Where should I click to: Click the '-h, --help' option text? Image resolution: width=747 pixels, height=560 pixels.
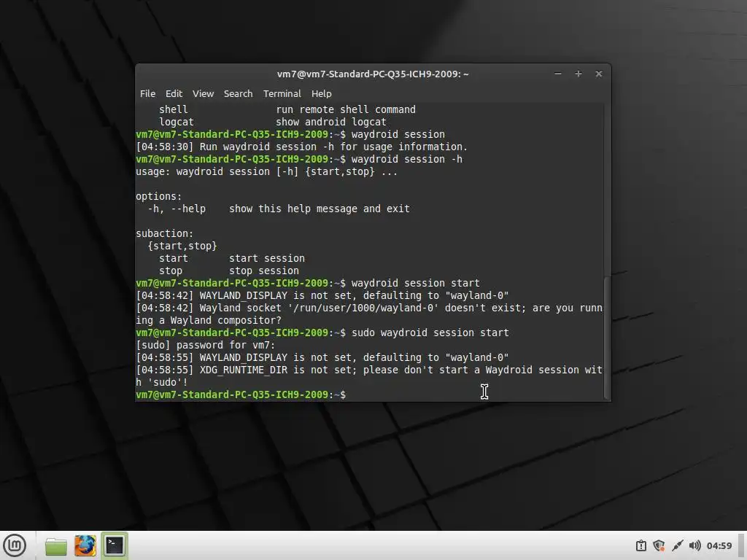coord(177,209)
